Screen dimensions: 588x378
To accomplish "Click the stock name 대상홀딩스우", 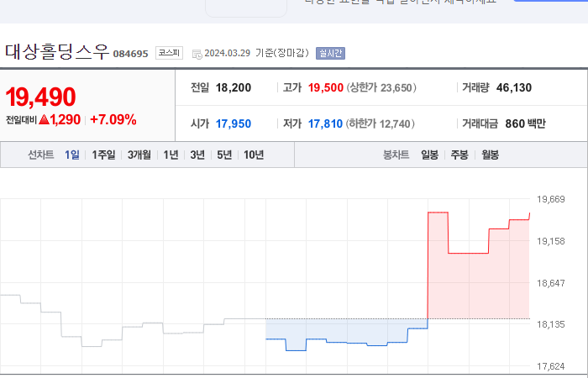I will point(57,52).
